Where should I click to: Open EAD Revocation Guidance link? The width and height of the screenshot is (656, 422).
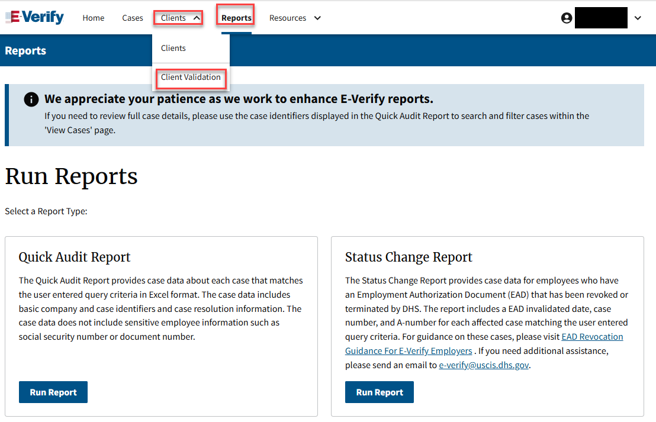point(484,344)
